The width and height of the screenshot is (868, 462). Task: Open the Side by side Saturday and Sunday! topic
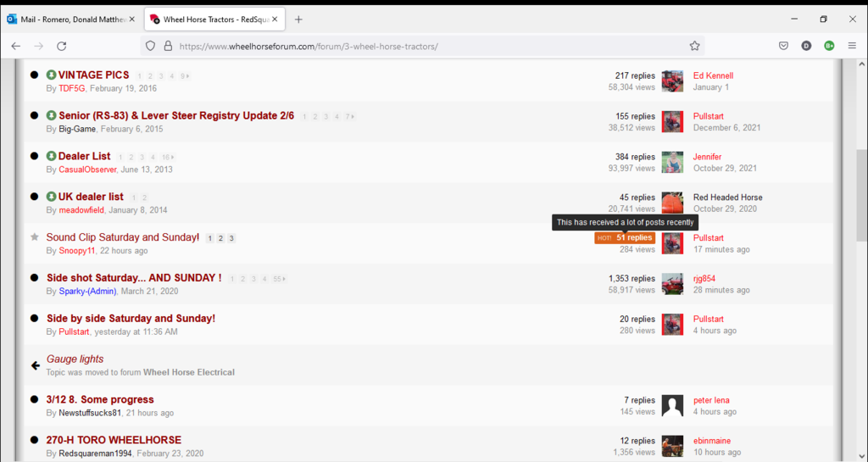tap(131, 319)
